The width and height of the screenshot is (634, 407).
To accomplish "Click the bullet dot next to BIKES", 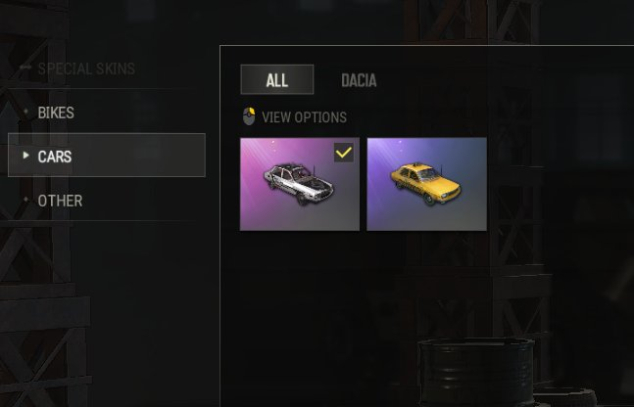I will point(26,111).
